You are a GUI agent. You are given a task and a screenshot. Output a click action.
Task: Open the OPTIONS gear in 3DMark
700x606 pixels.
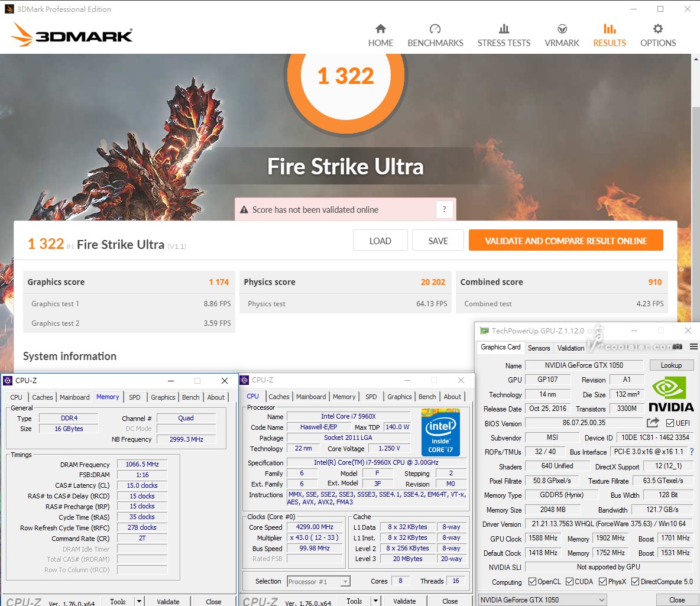[x=658, y=35]
